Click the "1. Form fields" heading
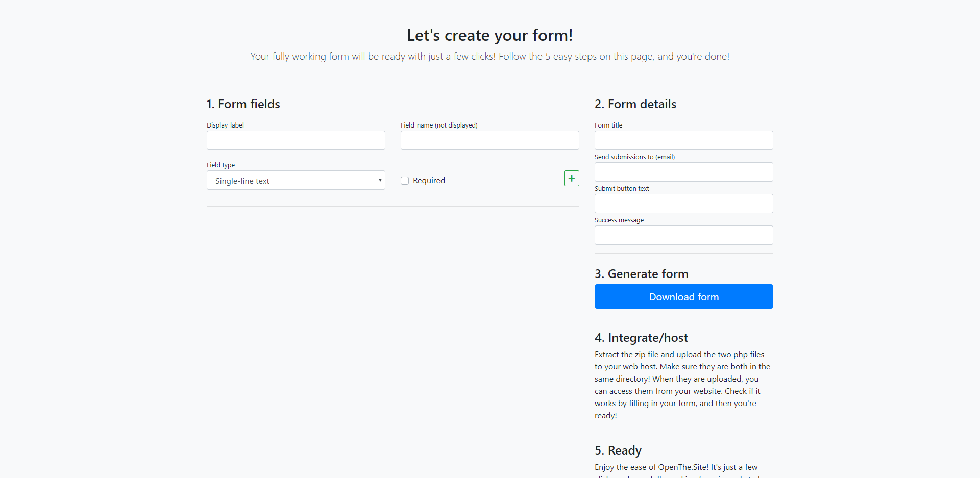 pyautogui.click(x=243, y=104)
